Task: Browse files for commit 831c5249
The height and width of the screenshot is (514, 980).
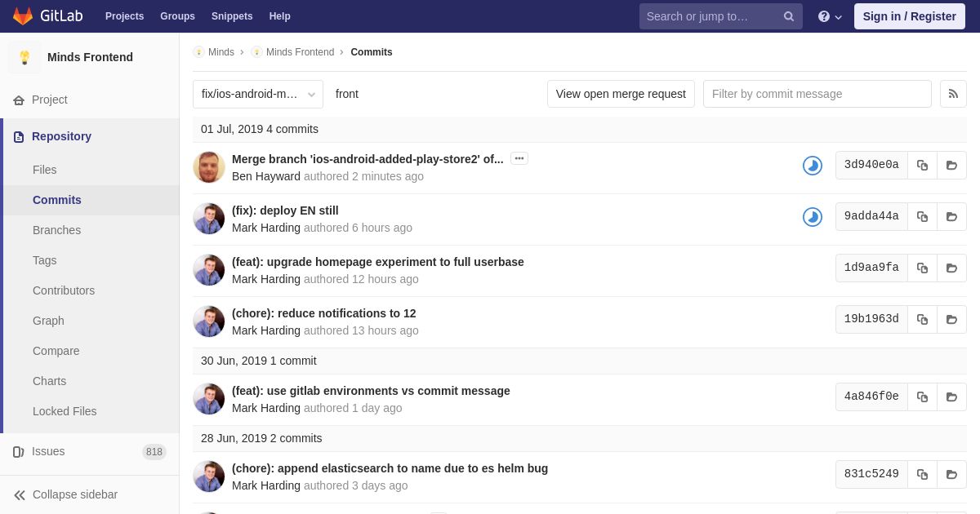Action: (x=951, y=474)
